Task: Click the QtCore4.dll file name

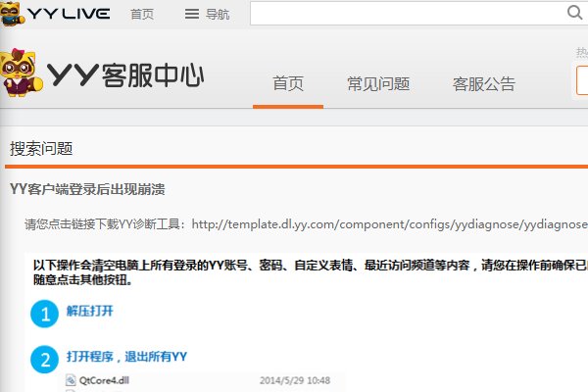Action: point(104,380)
